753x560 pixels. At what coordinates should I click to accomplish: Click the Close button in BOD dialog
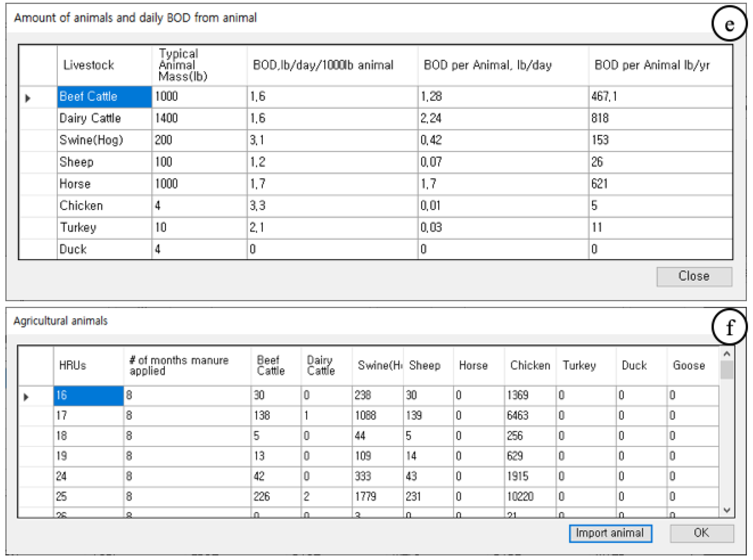[x=694, y=277]
